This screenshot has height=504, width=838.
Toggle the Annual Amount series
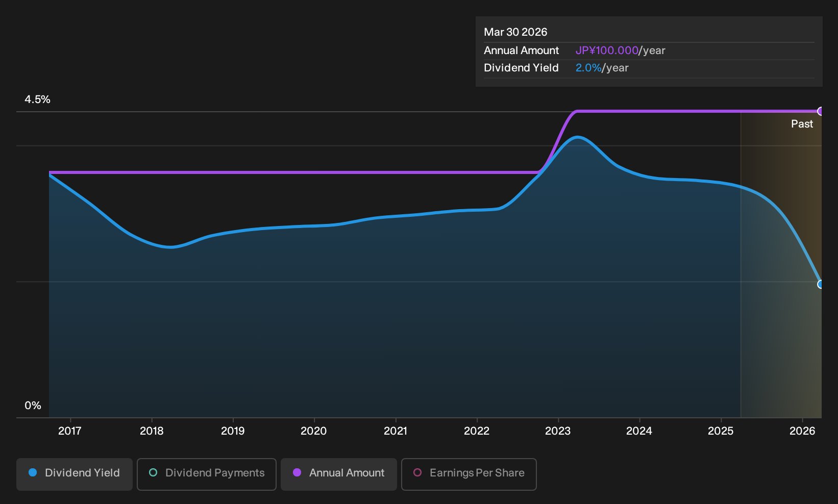pos(339,474)
